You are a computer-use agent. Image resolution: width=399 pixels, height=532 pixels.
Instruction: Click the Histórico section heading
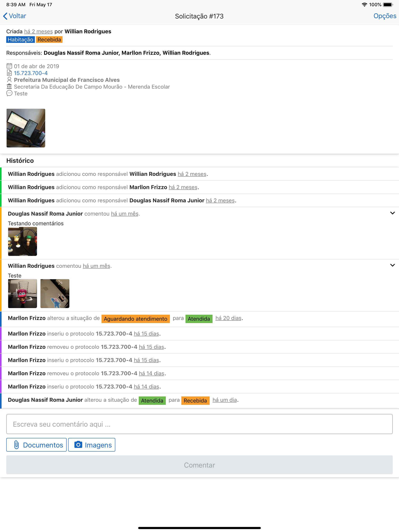[x=20, y=161]
